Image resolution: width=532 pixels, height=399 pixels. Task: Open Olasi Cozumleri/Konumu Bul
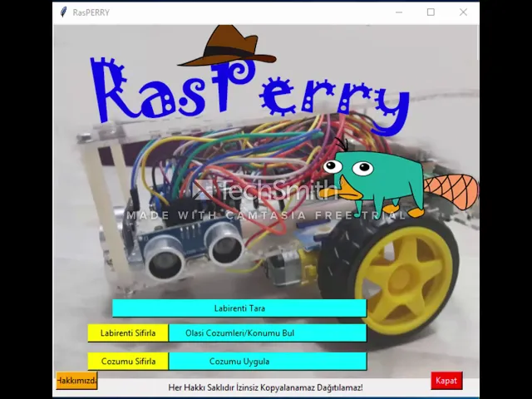click(x=268, y=332)
